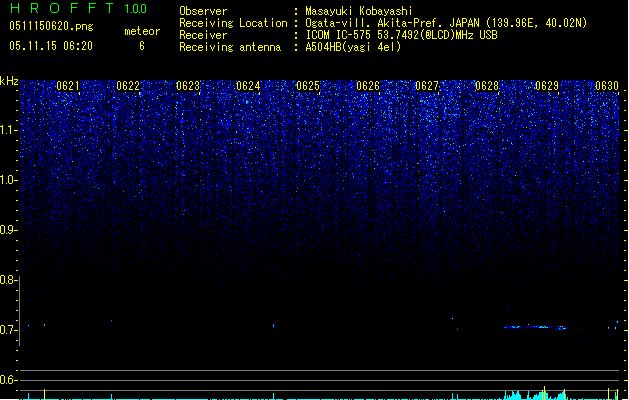This screenshot has height=400, width=629.
Task: Click the 0.9 kHz axis label
Action: [x=9, y=230]
